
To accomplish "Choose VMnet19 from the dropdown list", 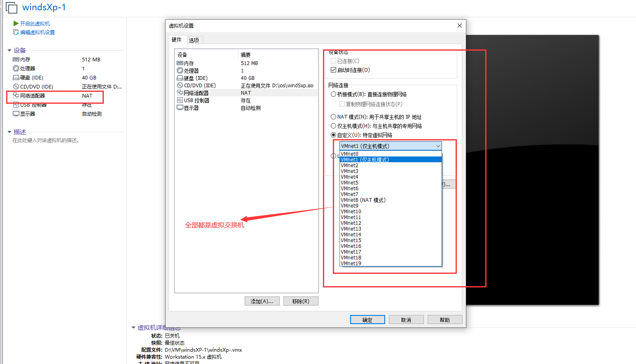I will 390,263.
